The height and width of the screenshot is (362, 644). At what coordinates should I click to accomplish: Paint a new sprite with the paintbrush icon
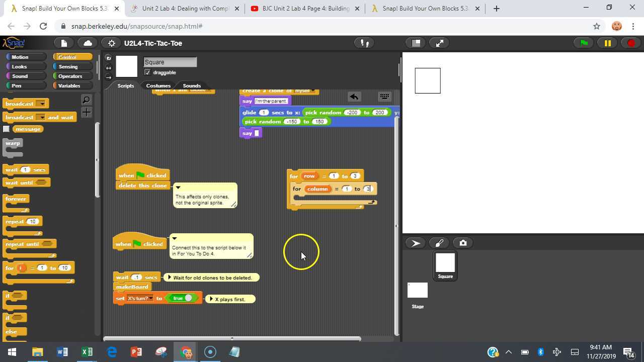[x=439, y=243]
